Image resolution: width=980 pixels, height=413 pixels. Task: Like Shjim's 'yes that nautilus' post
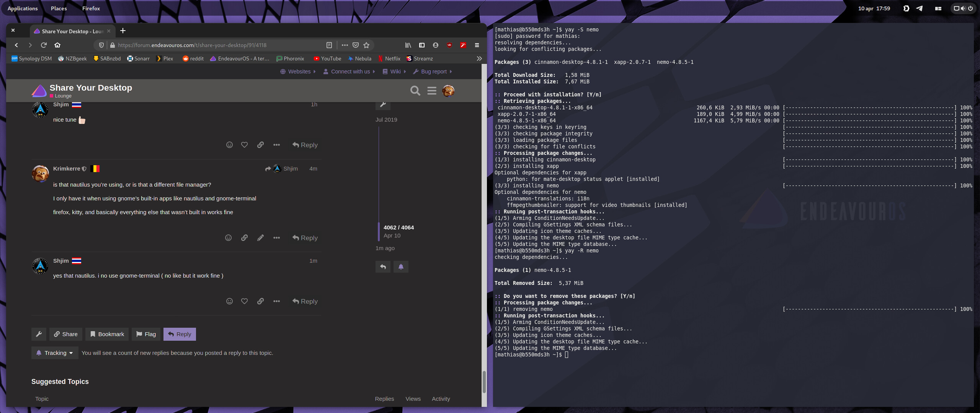click(x=244, y=301)
